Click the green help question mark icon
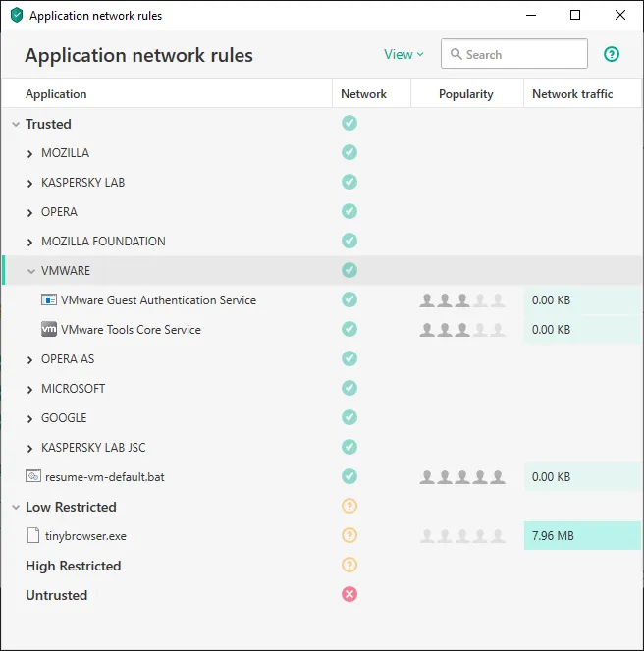The image size is (644, 651). (612, 54)
